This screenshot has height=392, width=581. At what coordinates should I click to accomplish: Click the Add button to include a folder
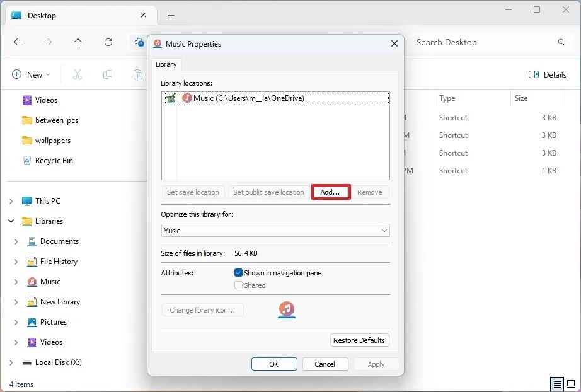[331, 192]
